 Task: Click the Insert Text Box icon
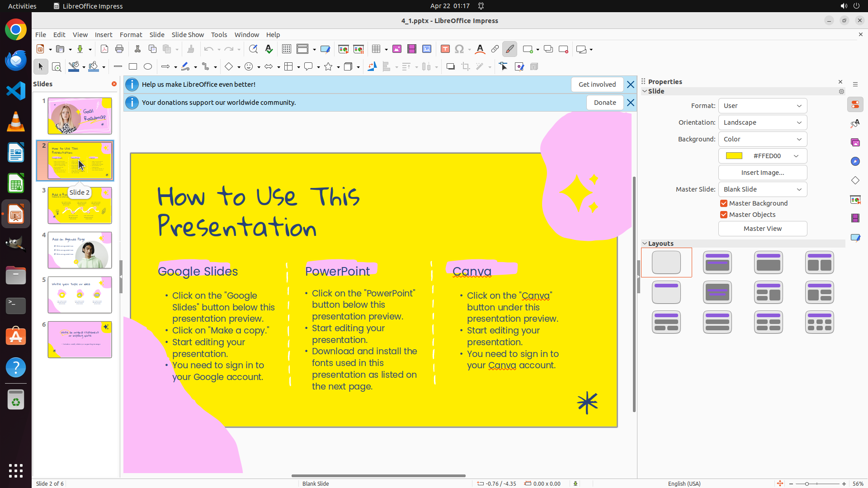[x=445, y=49]
